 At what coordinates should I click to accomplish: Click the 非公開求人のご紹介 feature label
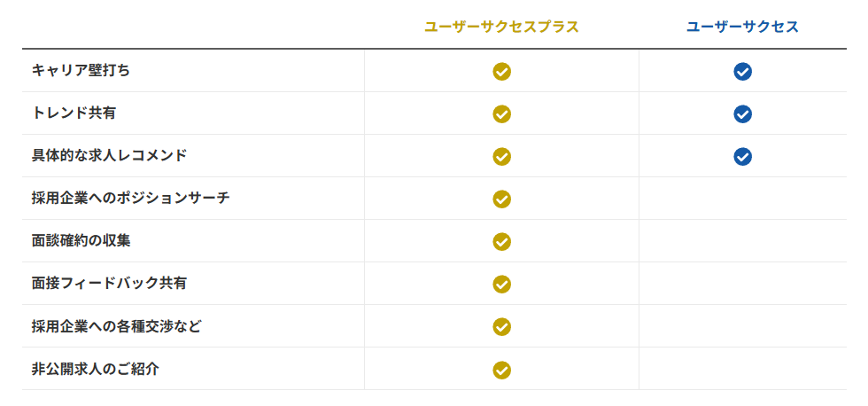coord(95,368)
